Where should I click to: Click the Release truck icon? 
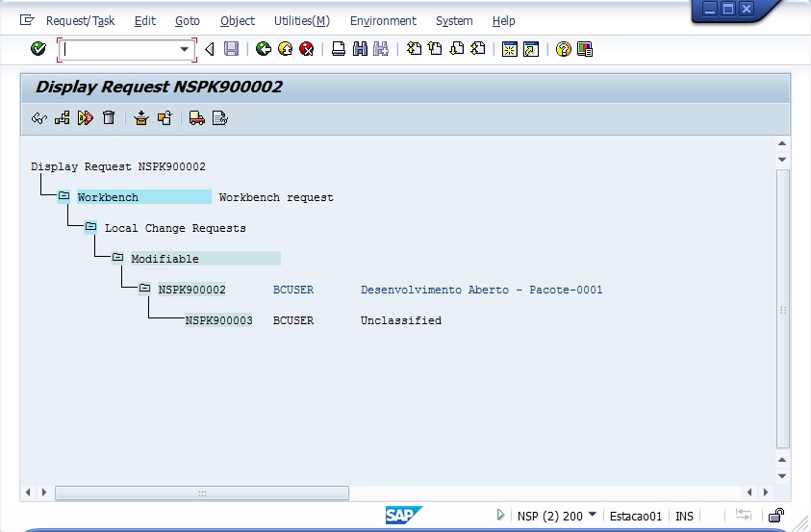(196, 118)
